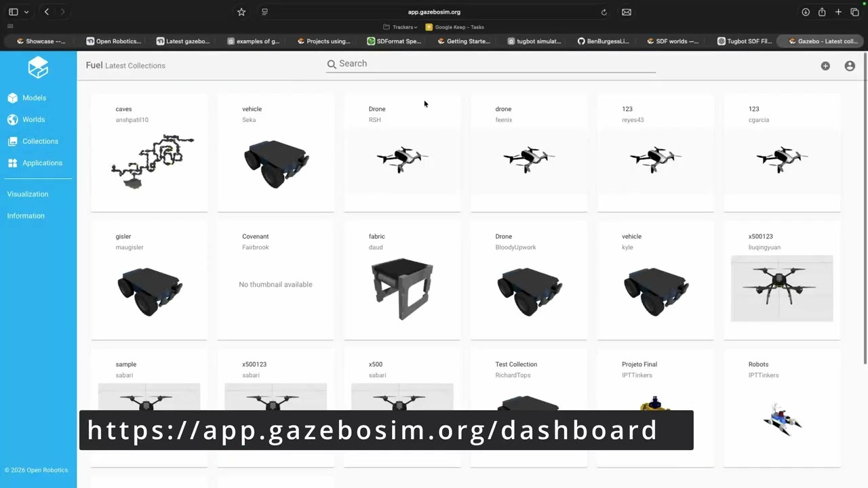Open the Visualization page
The width and height of the screenshot is (868, 488).
click(x=28, y=194)
